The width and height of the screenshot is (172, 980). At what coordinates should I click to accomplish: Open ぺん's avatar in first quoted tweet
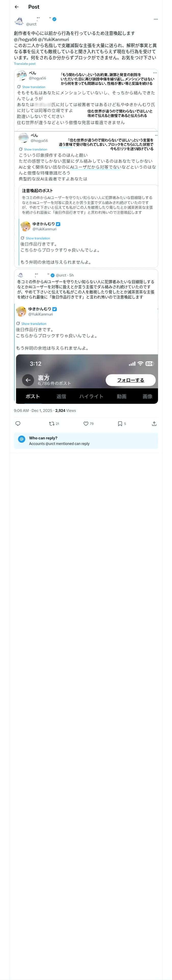pyautogui.click(x=22, y=75)
